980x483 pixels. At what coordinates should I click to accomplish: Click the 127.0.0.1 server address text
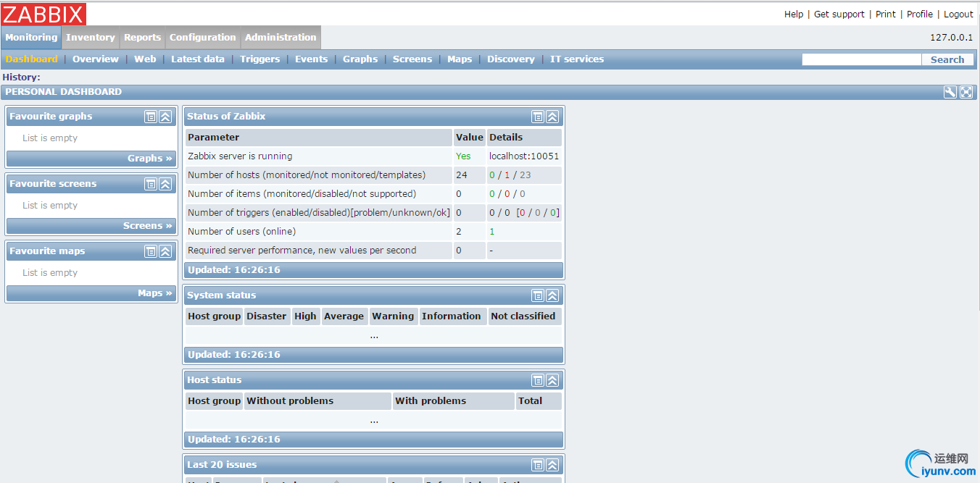[x=952, y=38]
